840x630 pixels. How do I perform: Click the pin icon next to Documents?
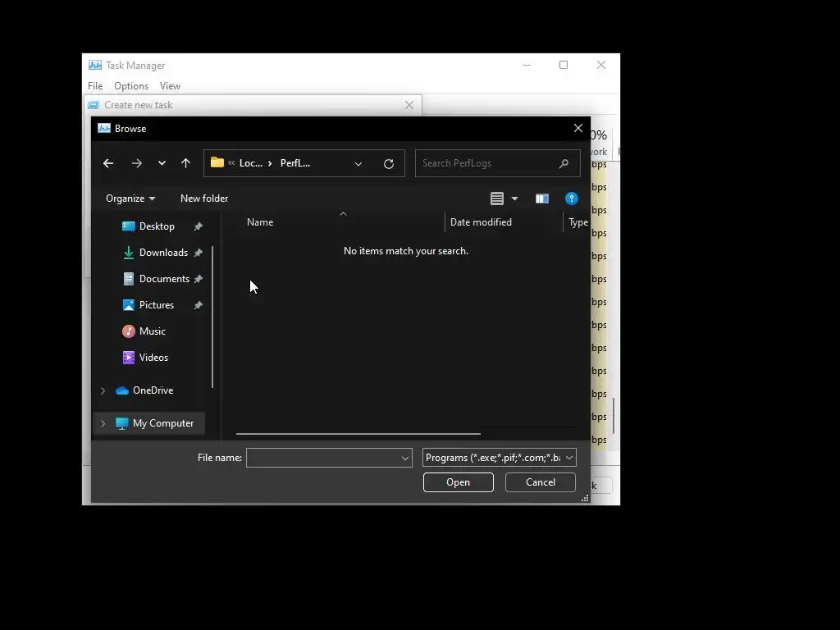click(x=199, y=279)
